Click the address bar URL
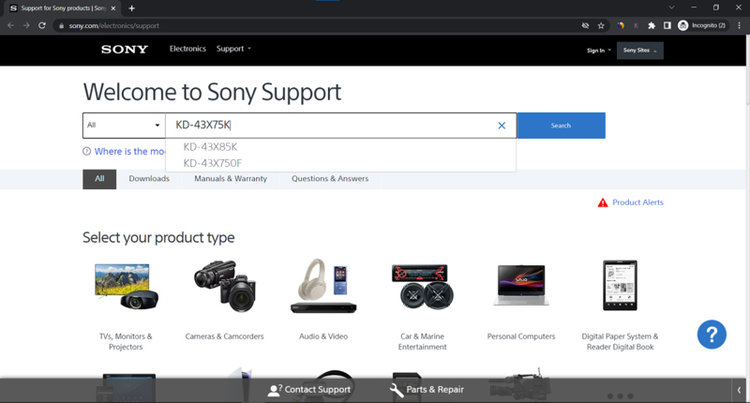 [114, 26]
